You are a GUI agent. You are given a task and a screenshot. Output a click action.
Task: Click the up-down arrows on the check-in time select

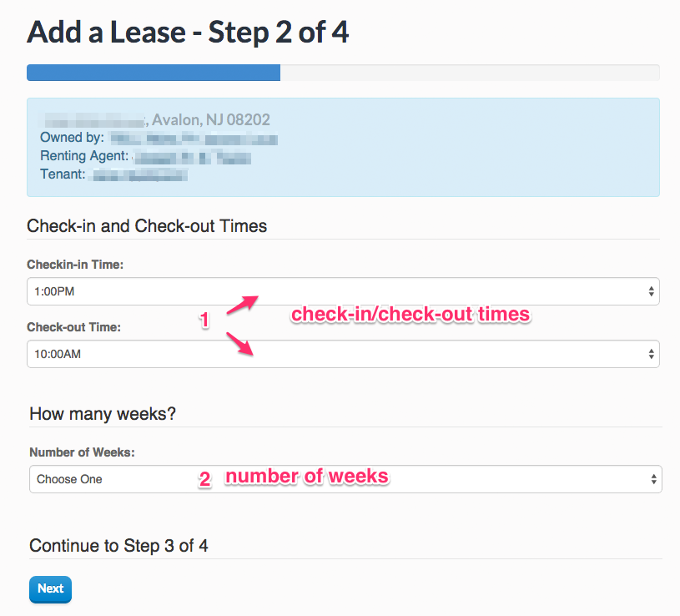pos(651,291)
